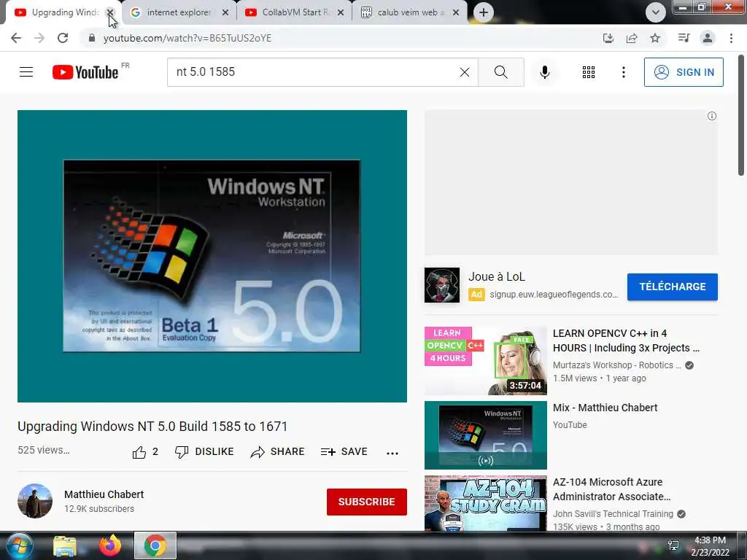Screen dimensions: 747x560
Task: Subscribe to Matthieu Chabert
Action: (366, 502)
